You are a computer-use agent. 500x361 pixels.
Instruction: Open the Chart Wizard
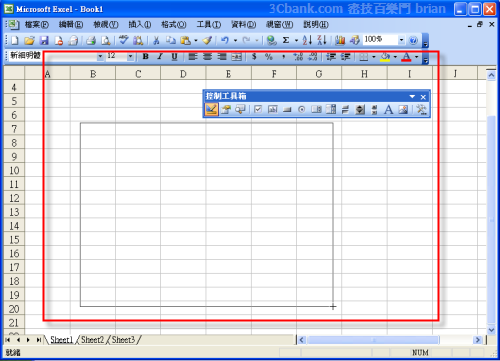click(340, 40)
